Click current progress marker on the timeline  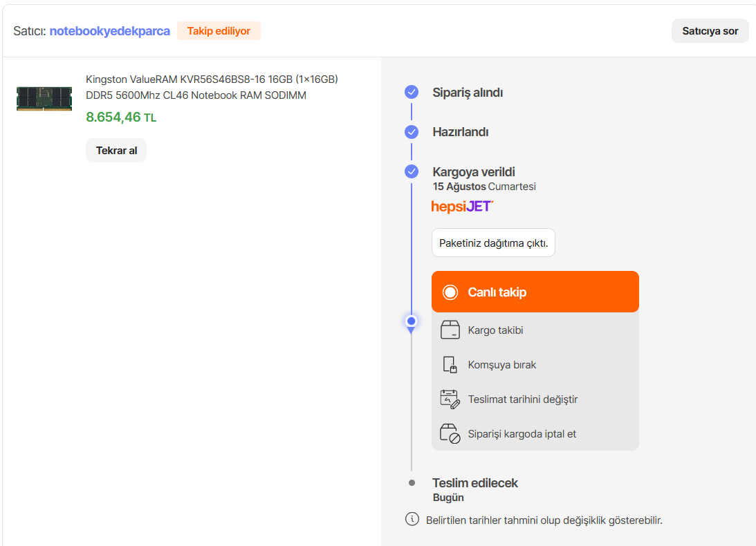pos(412,321)
